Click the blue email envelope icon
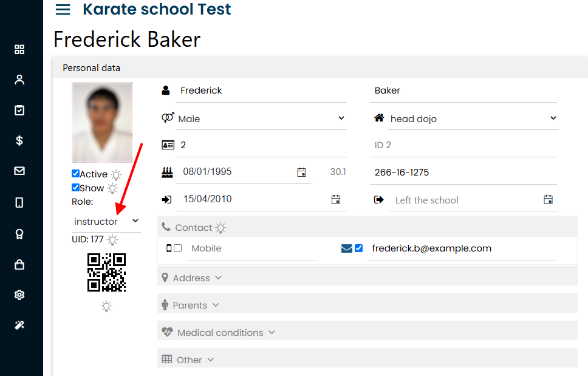 coord(346,248)
